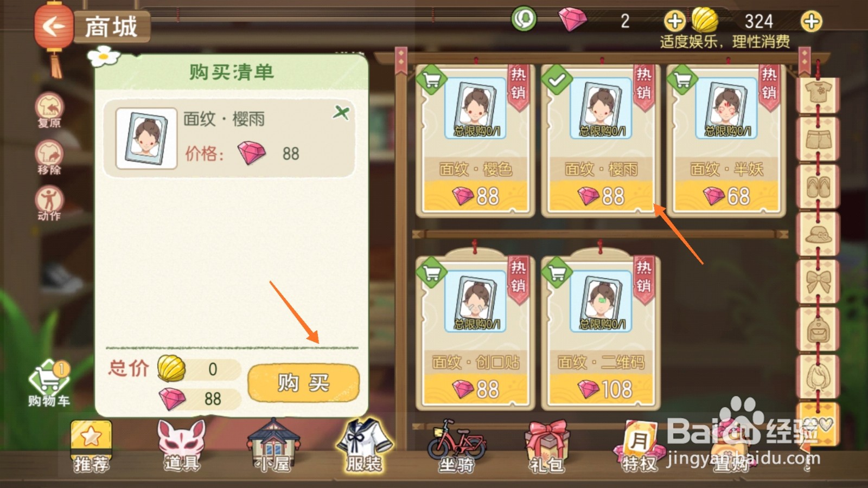Open the 动作 pose icon
This screenshot has height=488, width=868.
(49, 203)
